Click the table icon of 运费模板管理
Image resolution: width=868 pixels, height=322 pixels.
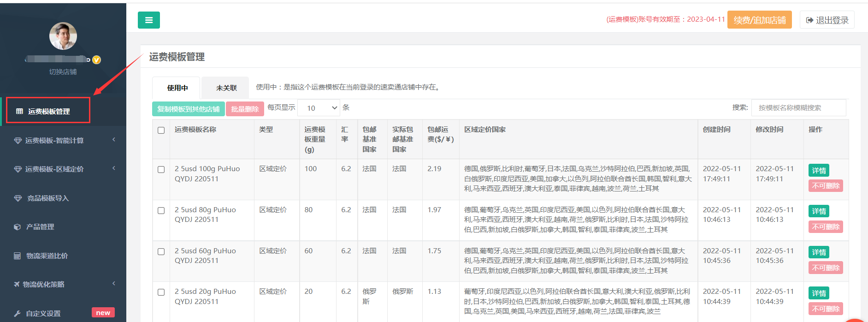click(19, 111)
